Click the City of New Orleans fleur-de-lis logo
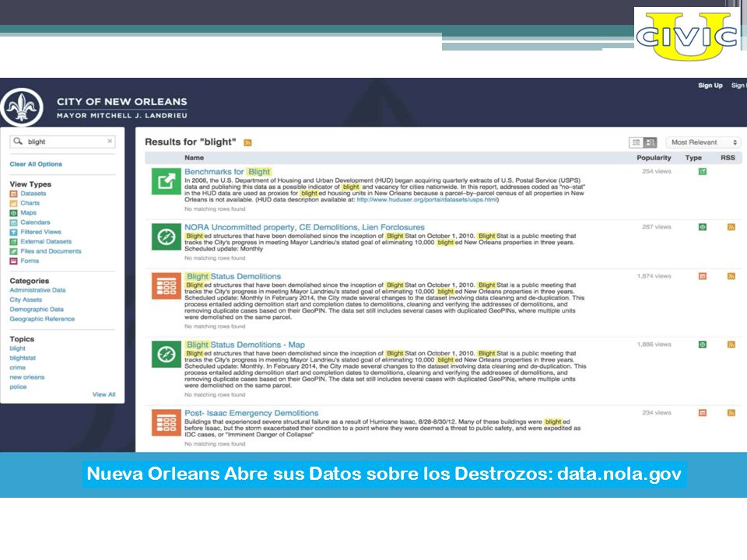Viewport: 747px width, 560px height. coord(22,107)
